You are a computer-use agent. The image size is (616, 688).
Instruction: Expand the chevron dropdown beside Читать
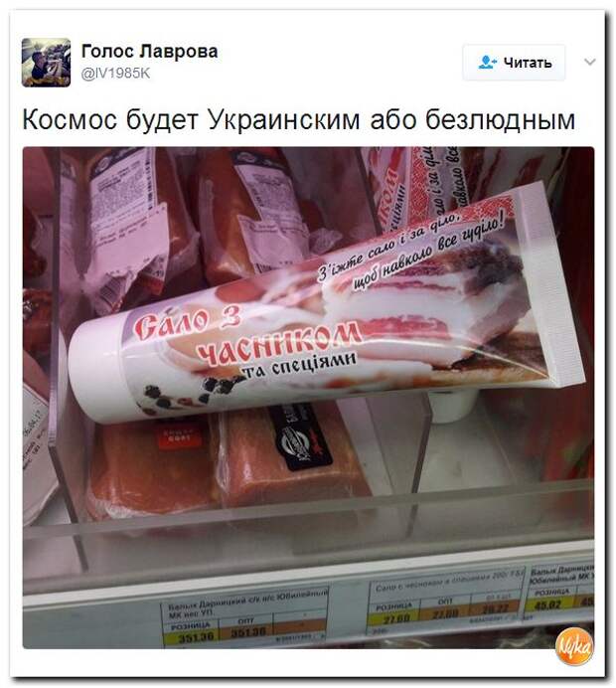pos(590,63)
